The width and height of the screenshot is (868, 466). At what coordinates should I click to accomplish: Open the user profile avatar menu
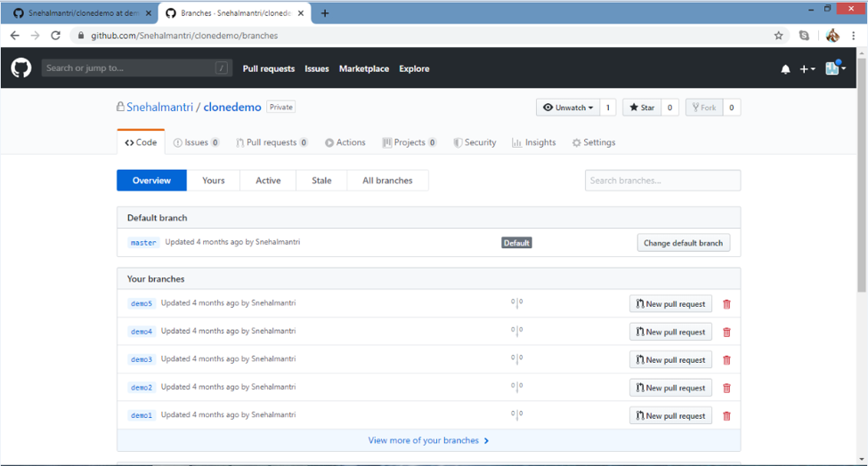(x=834, y=69)
